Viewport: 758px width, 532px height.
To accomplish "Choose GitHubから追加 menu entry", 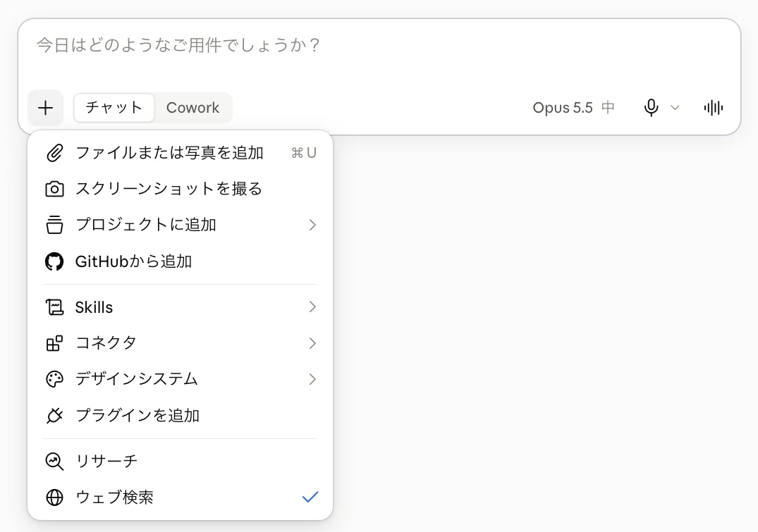I will tap(180, 261).
